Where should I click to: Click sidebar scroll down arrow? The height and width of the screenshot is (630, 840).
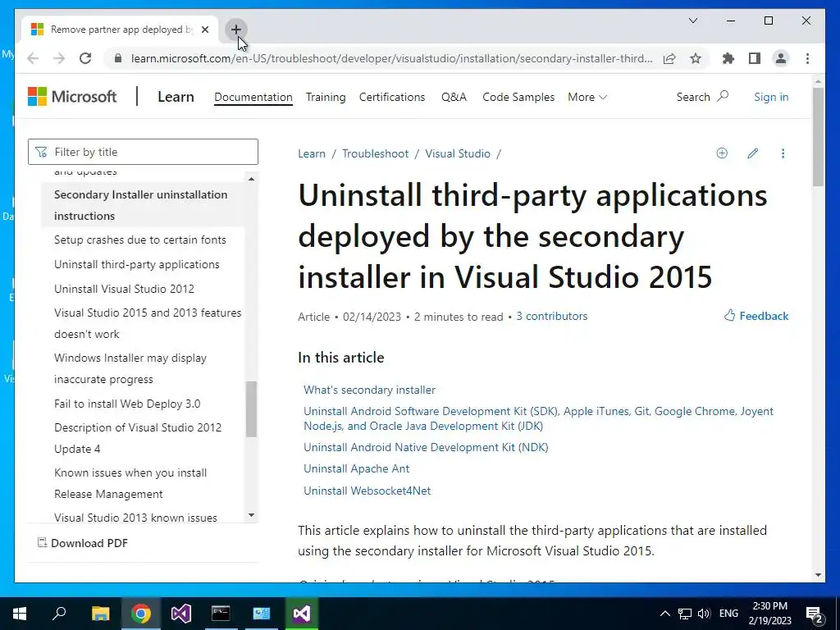(251, 515)
